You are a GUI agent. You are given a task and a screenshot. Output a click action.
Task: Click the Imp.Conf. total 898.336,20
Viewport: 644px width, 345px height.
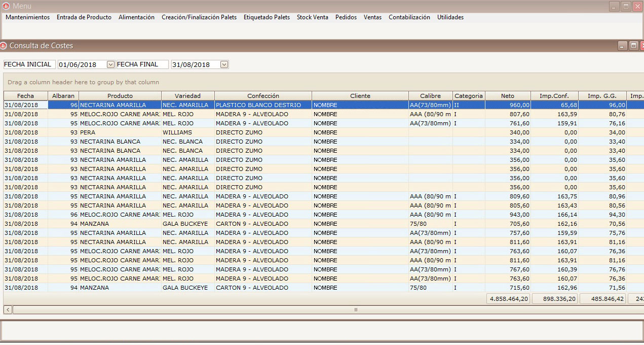555,299
